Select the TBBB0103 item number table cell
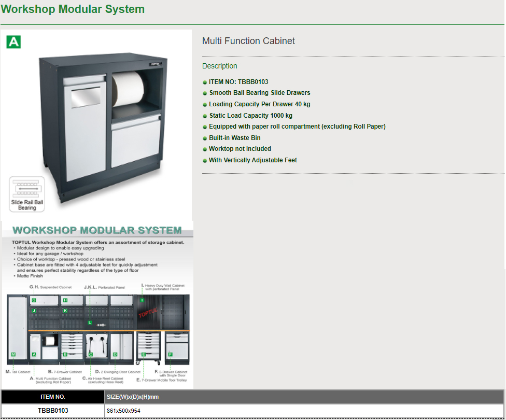The height and width of the screenshot is (420, 506). (x=53, y=411)
